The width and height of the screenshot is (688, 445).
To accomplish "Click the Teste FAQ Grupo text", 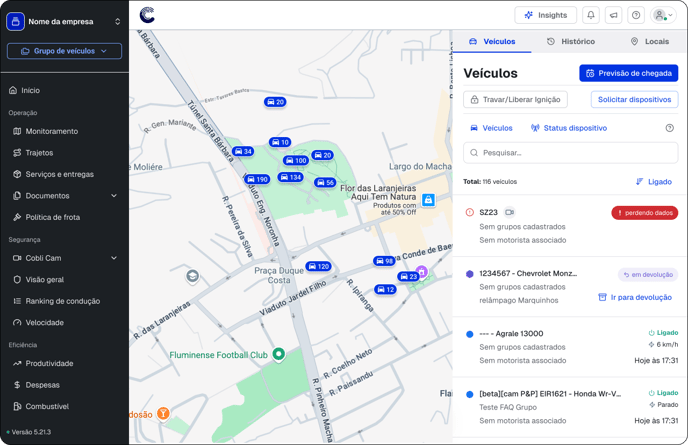I will (x=508, y=407).
